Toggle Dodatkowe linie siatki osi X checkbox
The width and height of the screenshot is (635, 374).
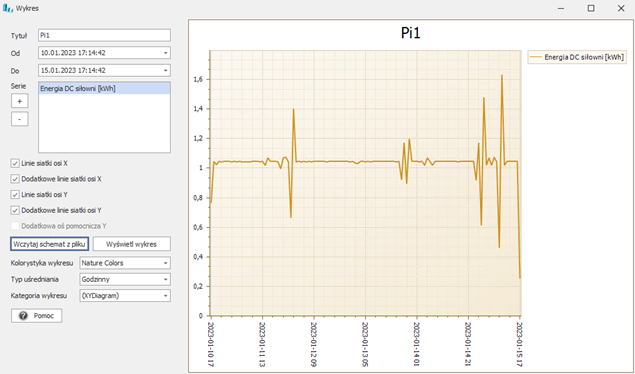tap(15, 179)
